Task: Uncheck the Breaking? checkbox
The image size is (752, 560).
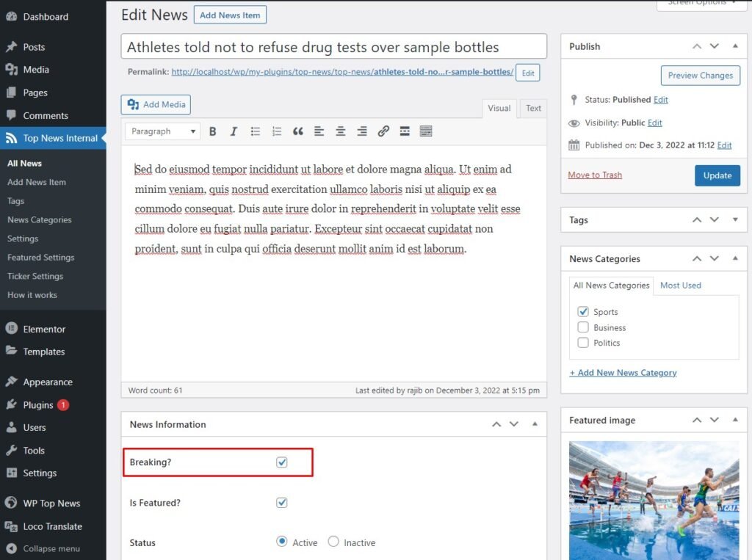Action: 282,462
